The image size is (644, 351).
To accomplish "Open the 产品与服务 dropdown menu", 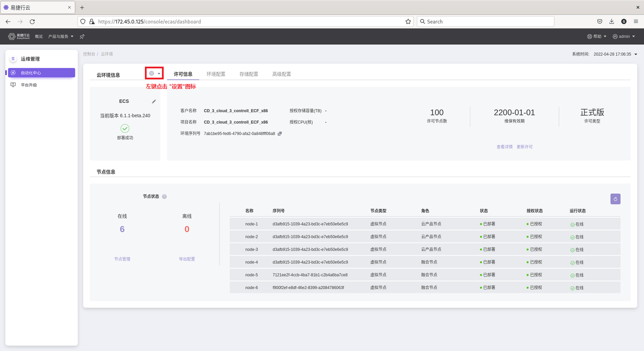I will [61, 37].
